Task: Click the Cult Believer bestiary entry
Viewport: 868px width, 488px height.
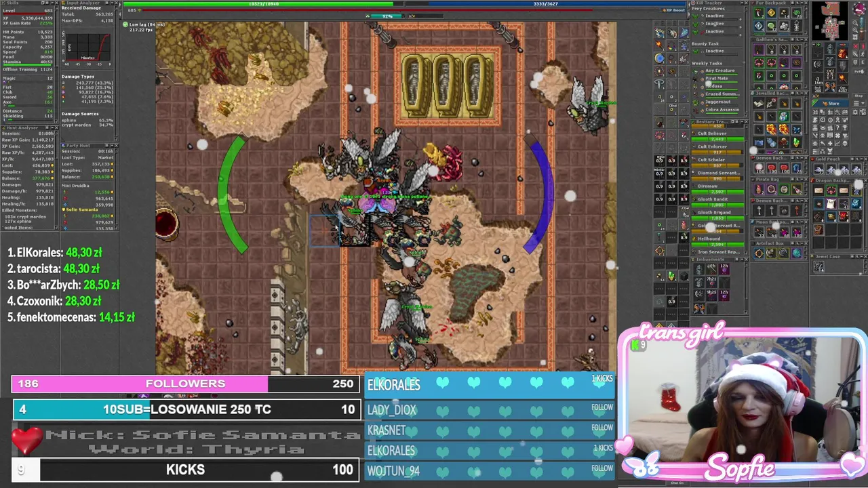Action: pos(717,136)
